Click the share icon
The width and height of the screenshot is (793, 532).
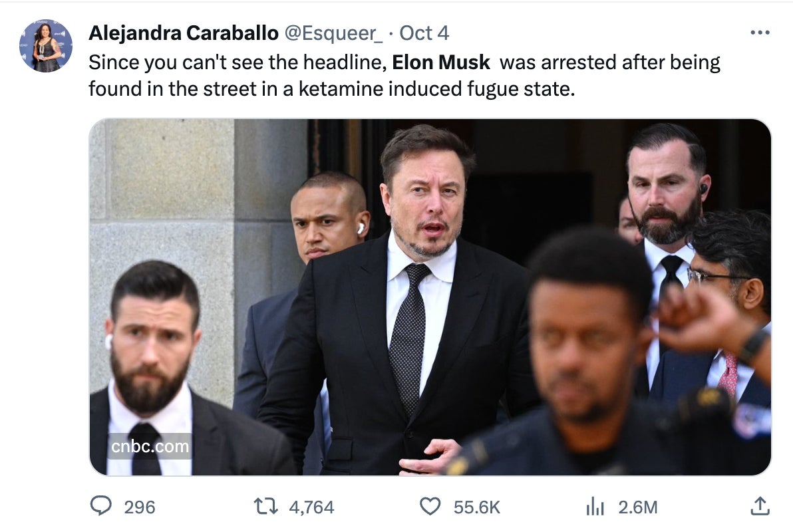(x=760, y=507)
